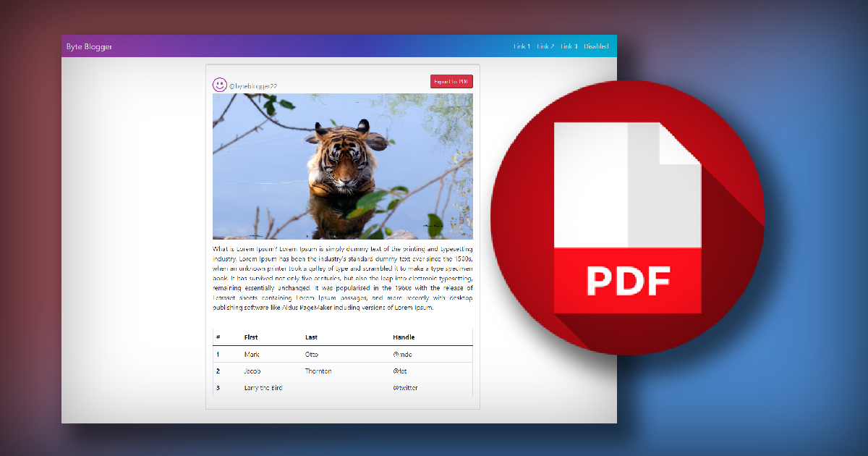868x456 pixels.
Task: Click the Export to PDF button
Action: (451, 82)
